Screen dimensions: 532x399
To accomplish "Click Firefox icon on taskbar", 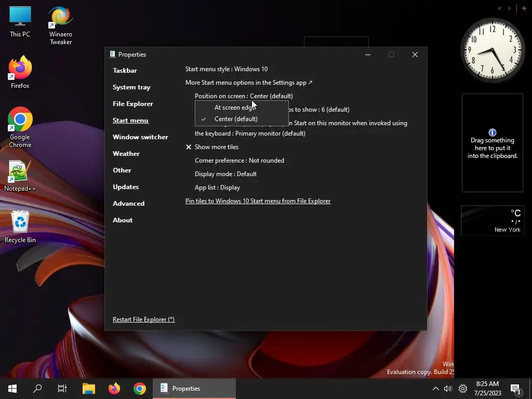I will (x=114, y=389).
